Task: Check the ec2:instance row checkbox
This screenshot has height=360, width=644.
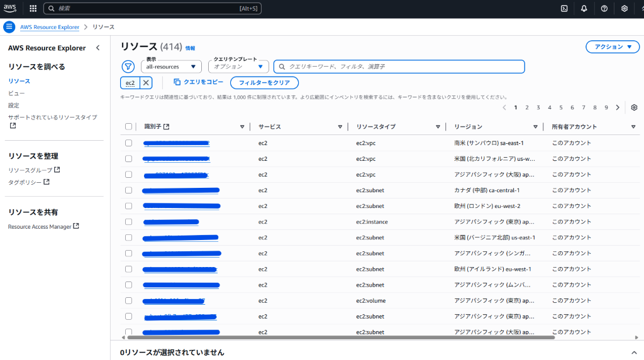Action: [x=128, y=222]
